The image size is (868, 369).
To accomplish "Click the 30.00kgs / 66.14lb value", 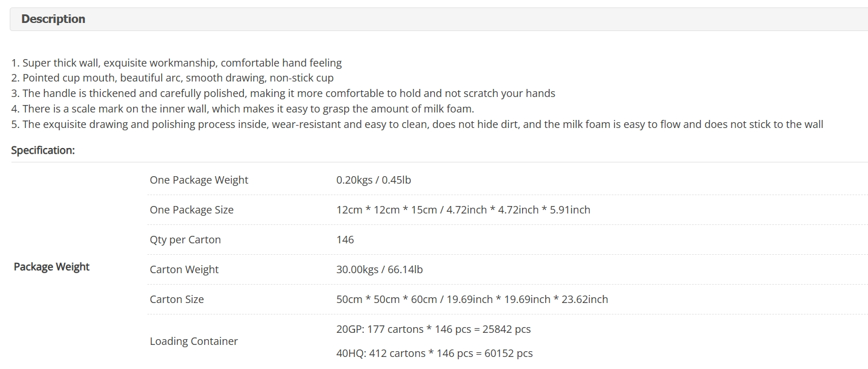I will coord(380,270).
